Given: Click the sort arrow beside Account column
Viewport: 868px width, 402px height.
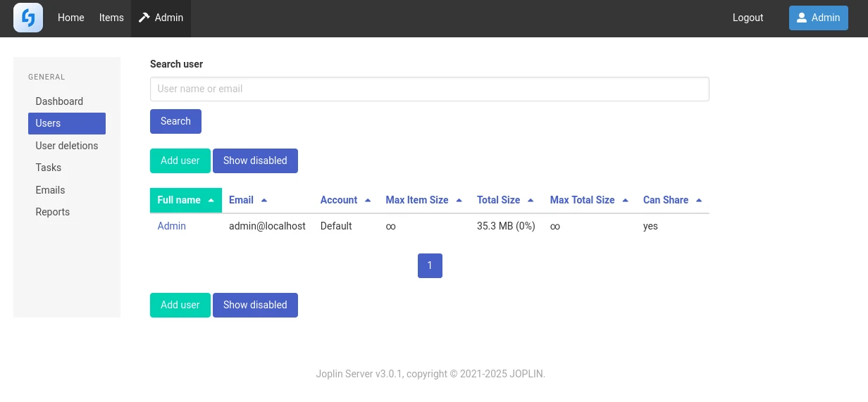Looking at the screenshot, I should point(368,201).
